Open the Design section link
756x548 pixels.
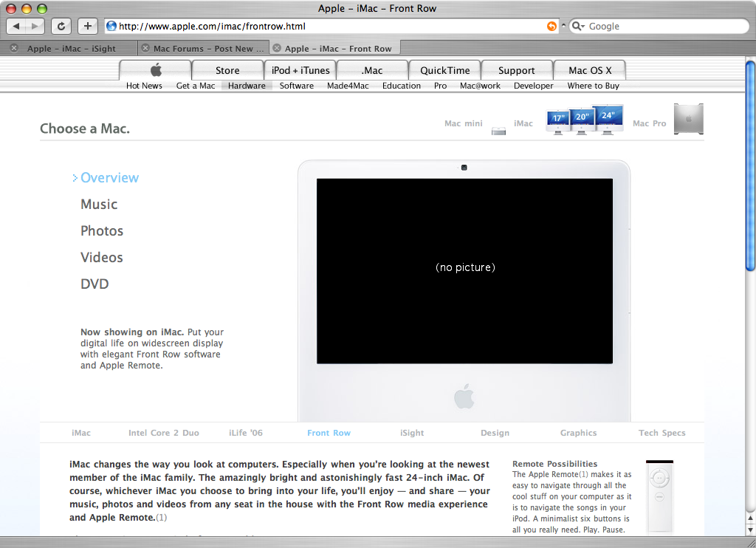[x=495, y=433]
